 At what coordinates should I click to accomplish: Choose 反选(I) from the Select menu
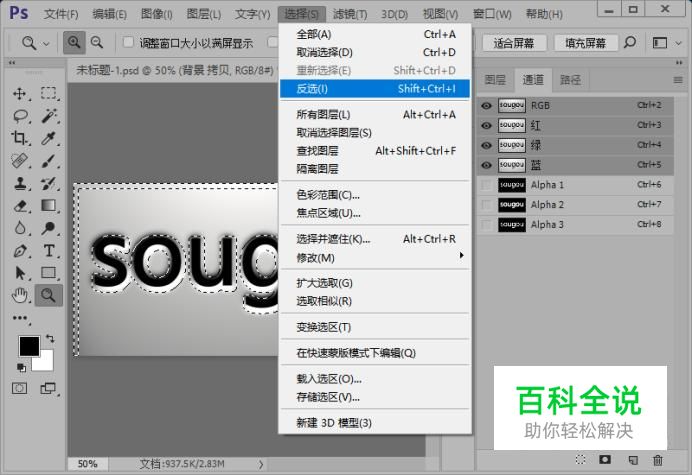click(375, 89)
